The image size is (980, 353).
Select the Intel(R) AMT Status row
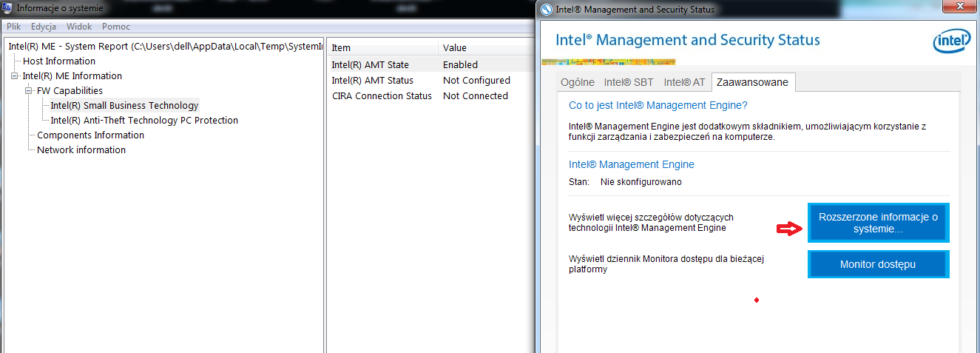click(x=430, y=81)
